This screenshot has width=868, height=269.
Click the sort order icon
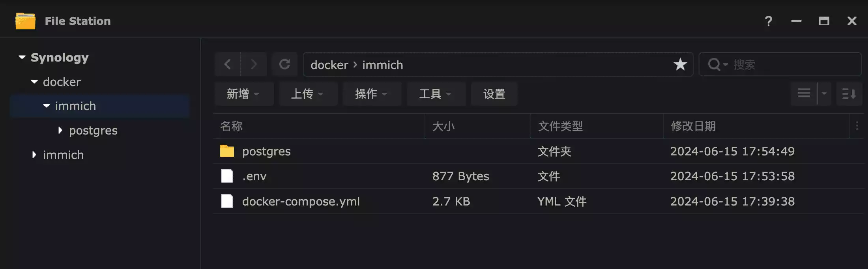coord(849,94)
